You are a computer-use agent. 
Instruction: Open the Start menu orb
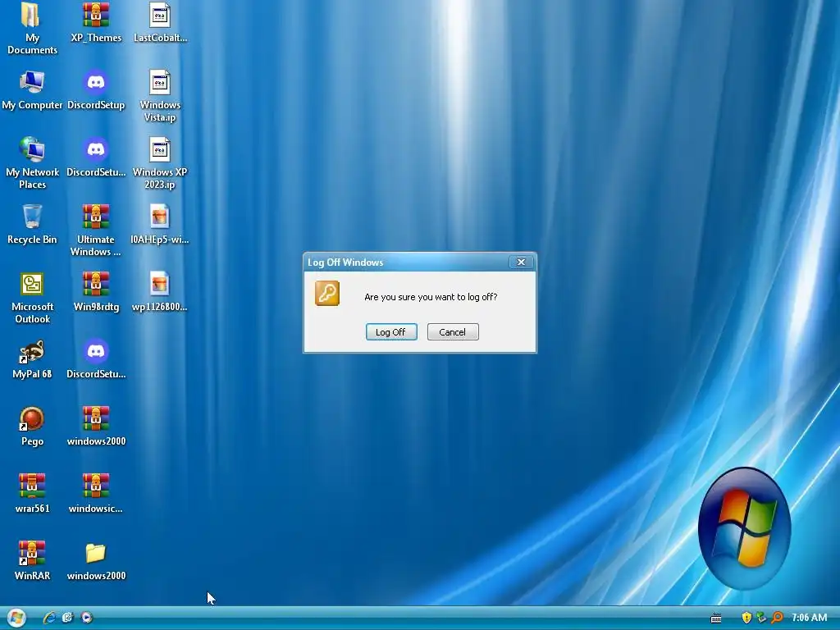click(x=16, y=618)
